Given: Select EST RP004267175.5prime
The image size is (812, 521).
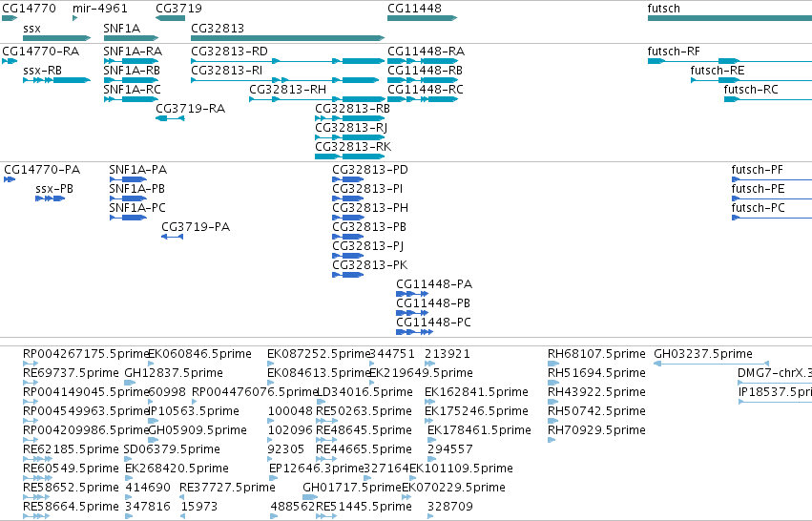Looking at the screenshot, I should (x=86, y=354).
